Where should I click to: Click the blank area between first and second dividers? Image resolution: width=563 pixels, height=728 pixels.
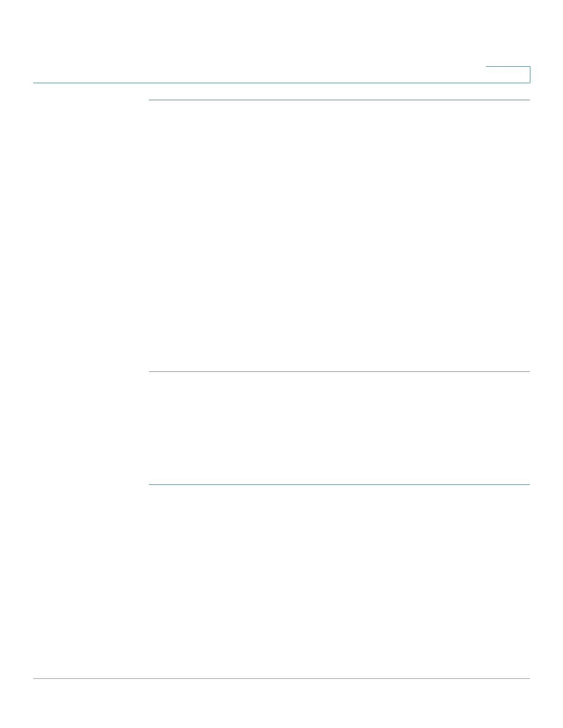coord(339,235)
